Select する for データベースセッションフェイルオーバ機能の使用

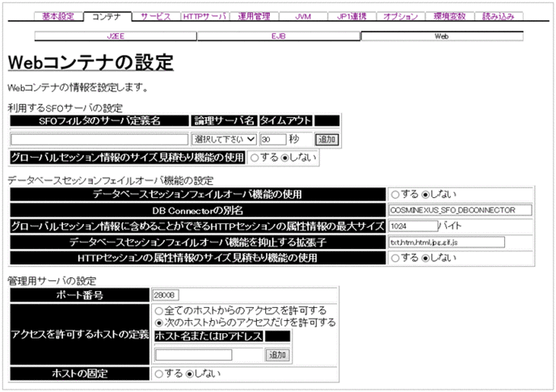pyautogui.click(x=394, y=195)
